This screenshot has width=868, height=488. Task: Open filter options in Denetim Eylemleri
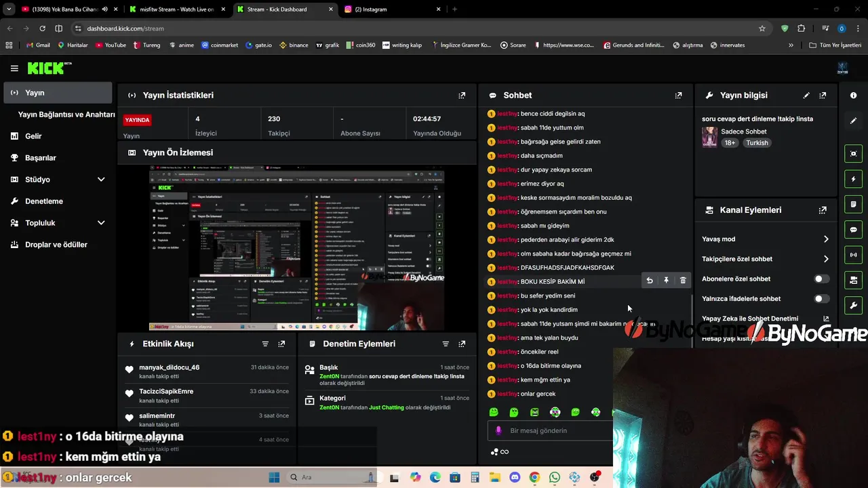tap(446, 344)
